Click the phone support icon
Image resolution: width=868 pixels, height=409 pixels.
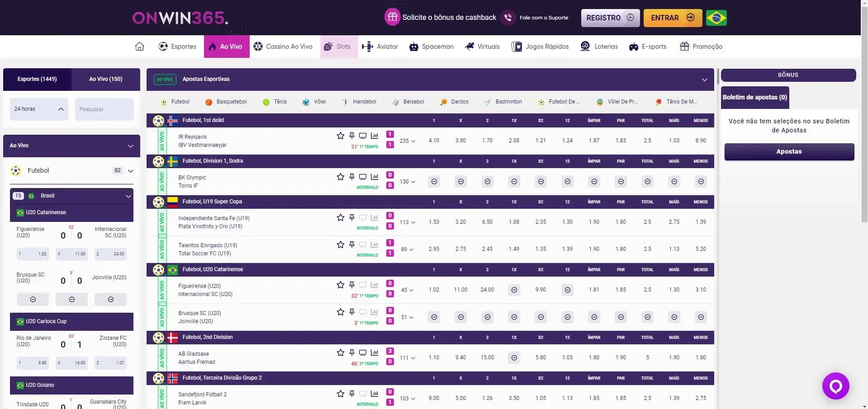[x=508, y=18]
